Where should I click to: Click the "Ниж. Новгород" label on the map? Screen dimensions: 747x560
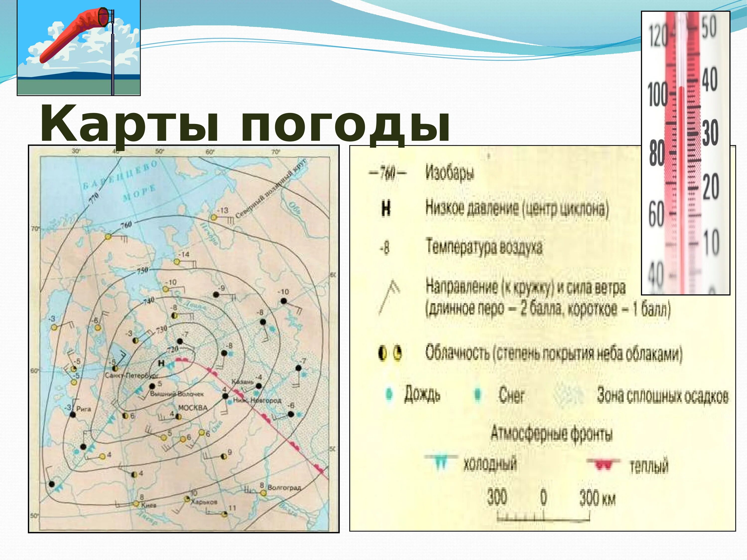click(257, 400)
